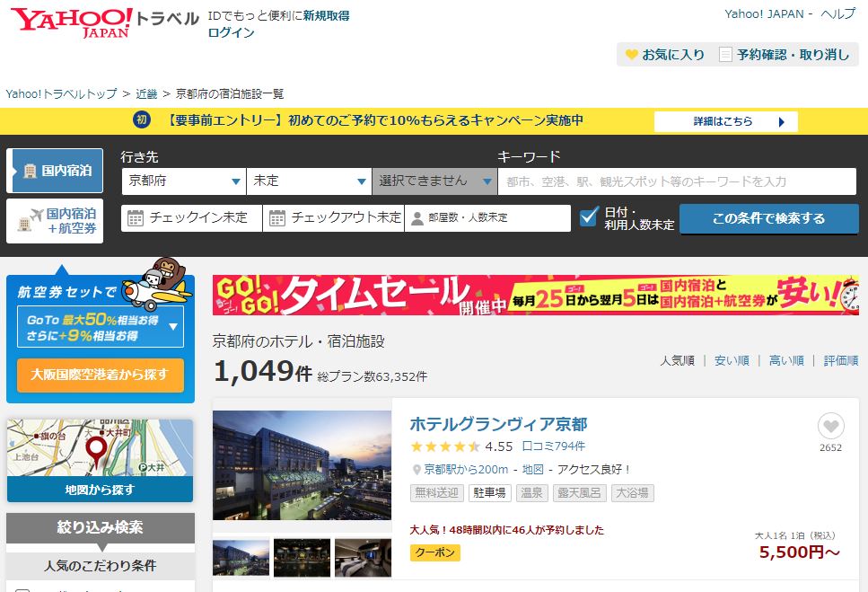The width and height of the screenshot is (868, 592).
Task: Click the 予約確認・取り消し link
Action: point(793,54)
